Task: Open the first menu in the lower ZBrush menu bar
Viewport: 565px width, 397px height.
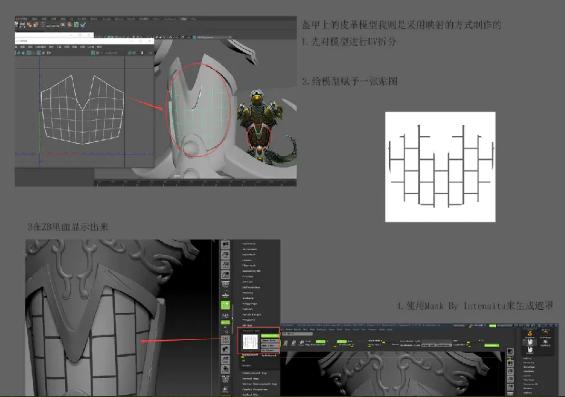Action: pyautogui.click(x=289, y=329)
